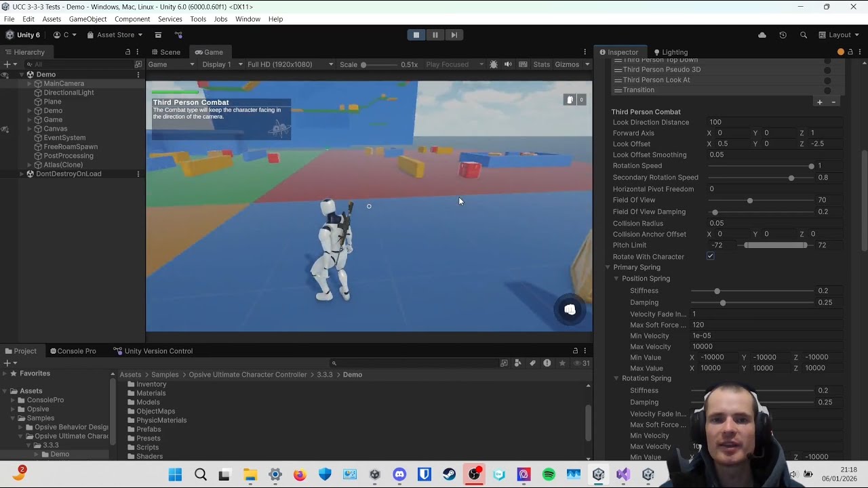868x488 pixels.
Task: Expand the Demo object in Hierarchy
Action: (30, 110)
